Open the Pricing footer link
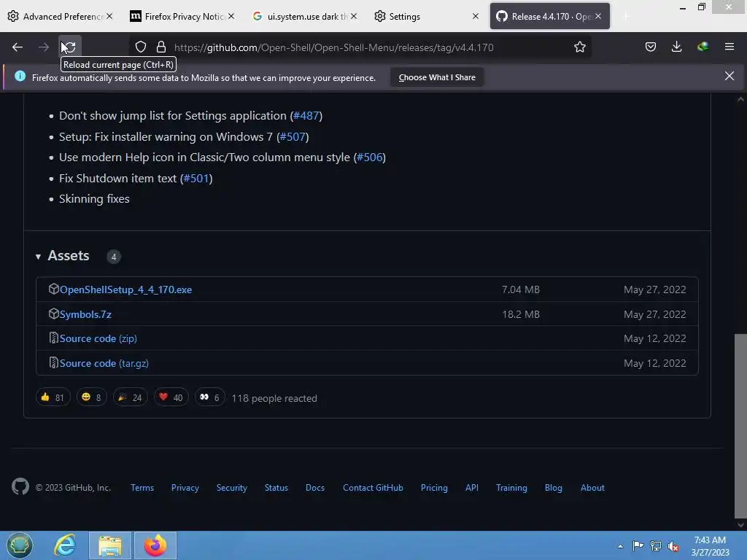The width and height of the screenshot is (747, 560). coord(434,488)
